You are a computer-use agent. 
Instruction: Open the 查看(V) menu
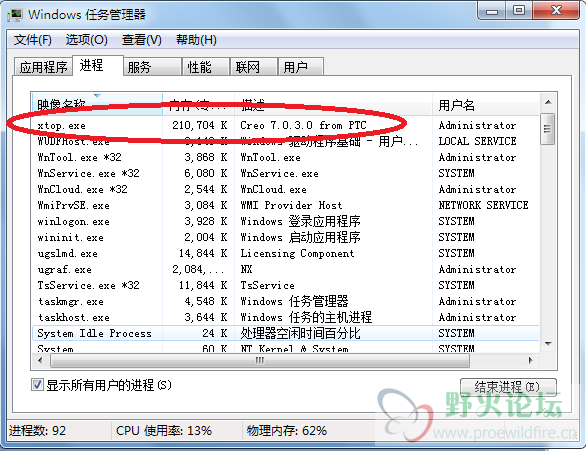141,40
